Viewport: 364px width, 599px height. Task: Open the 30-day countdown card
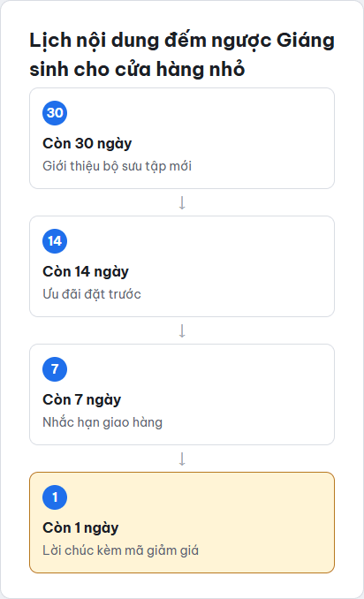pyautogui.click(x=182, y=139)
